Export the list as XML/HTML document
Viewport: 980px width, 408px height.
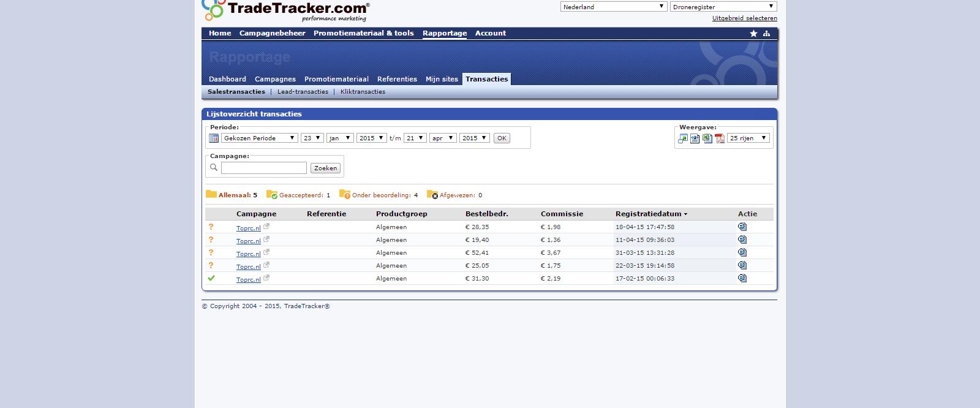coord(695,138)
